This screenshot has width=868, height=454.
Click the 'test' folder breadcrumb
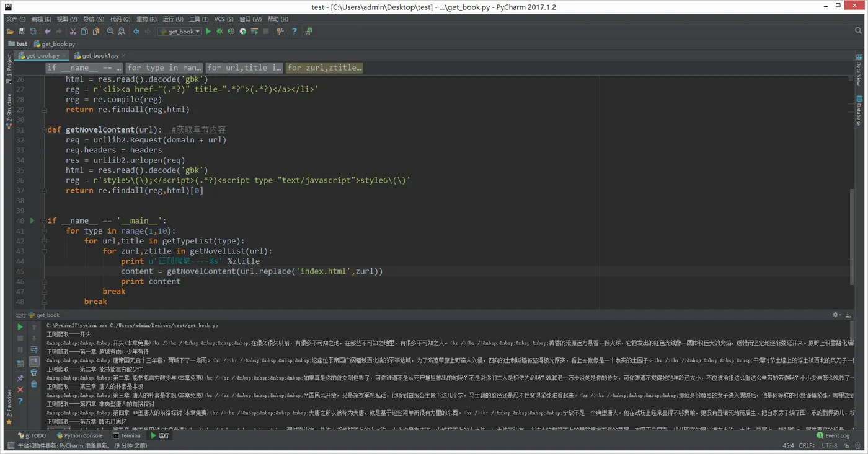pos(18,44)
